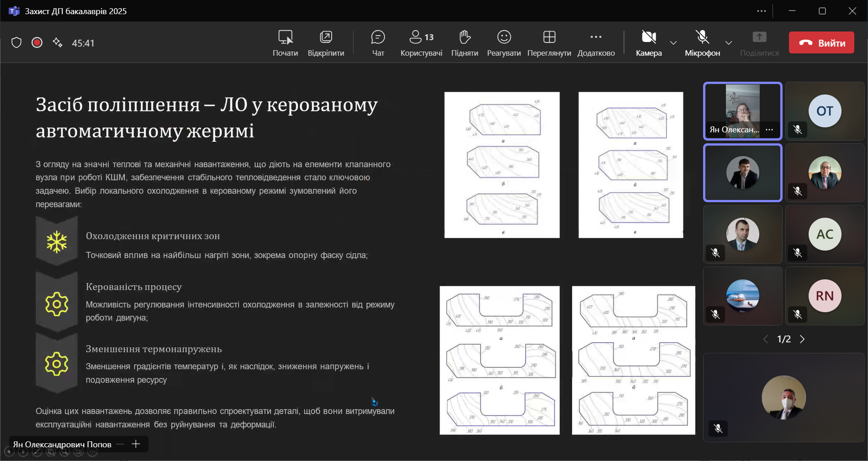The width and height of the screenshot is (868, 461).
Task: Raise hand with Підняти button
Action: click(465, 43)
